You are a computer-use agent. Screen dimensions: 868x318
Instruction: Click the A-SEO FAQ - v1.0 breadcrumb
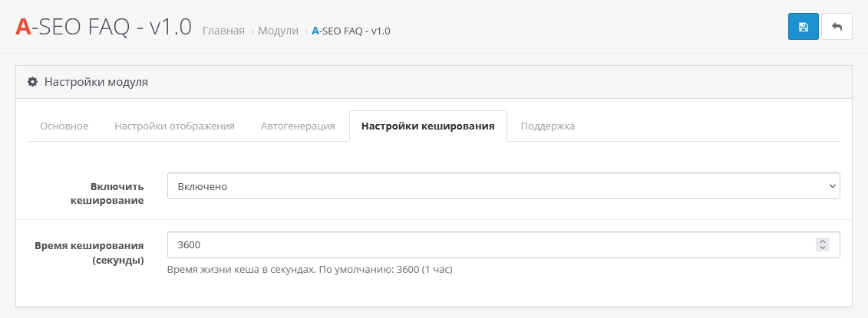click(x=351, y=31)
